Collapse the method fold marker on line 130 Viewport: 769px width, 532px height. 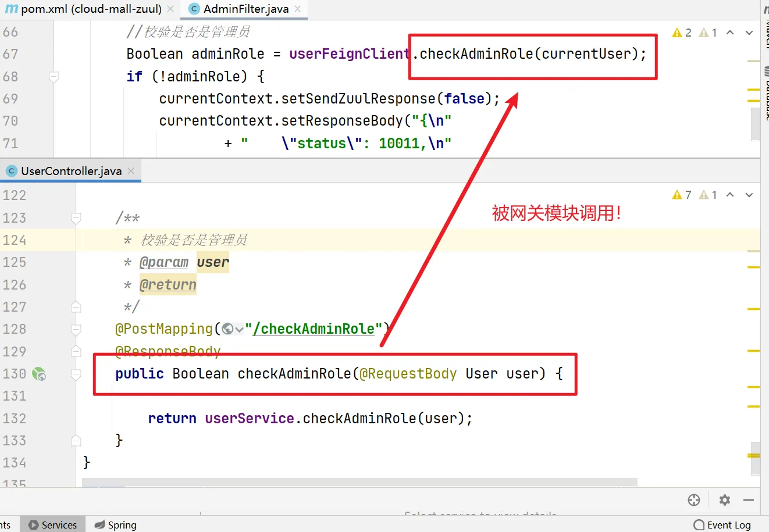pos(76,374)
